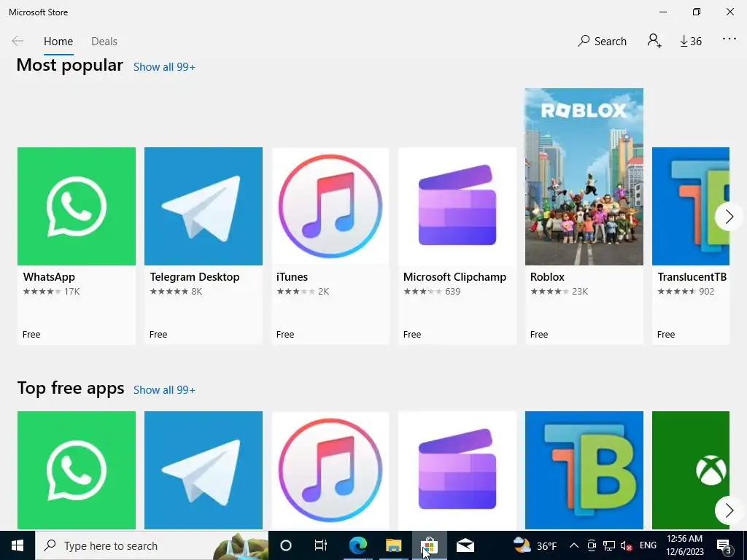Open File Explorer from the taskbar

click(x=393, y=545)
